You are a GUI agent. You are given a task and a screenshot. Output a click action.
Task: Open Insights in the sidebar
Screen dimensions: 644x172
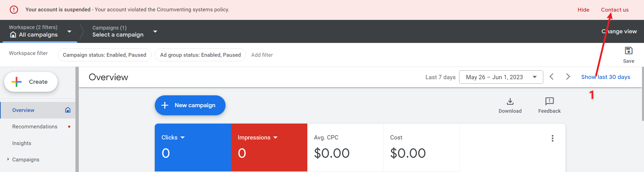coord(22,143)
